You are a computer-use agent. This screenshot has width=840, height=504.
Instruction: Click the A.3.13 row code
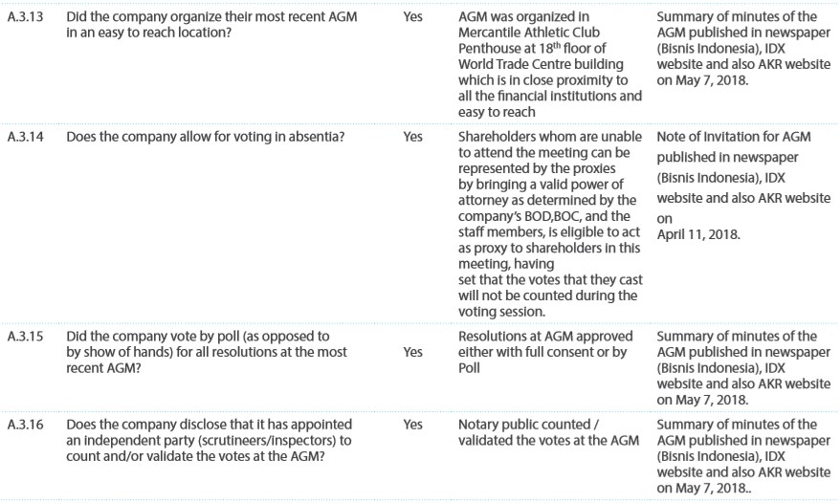pyautogui.click(x=25, y=16)
